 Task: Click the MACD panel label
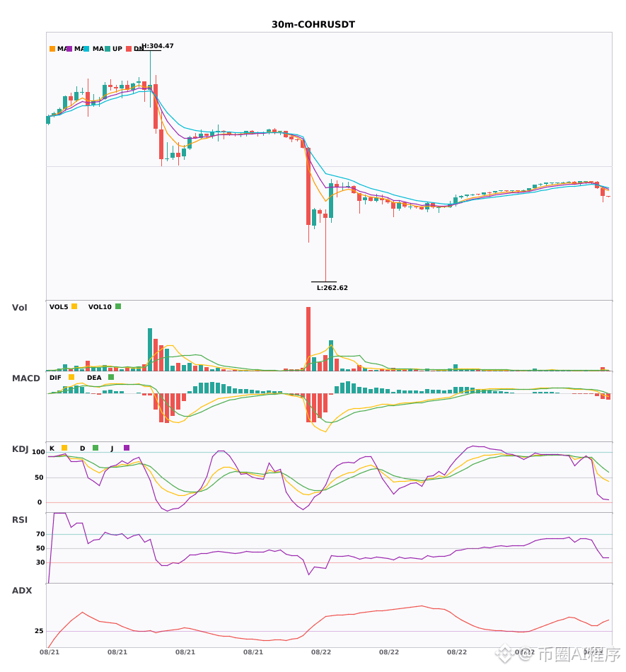coord(25,378)
